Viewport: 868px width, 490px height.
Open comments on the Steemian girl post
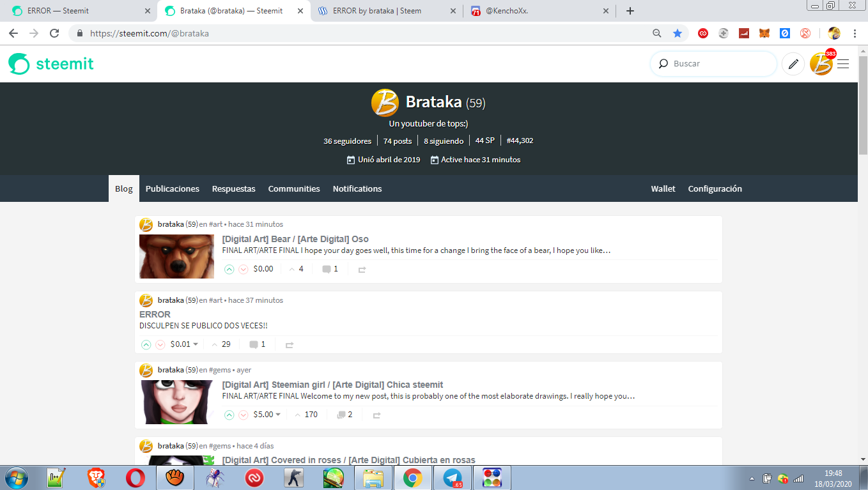(345, 415)
